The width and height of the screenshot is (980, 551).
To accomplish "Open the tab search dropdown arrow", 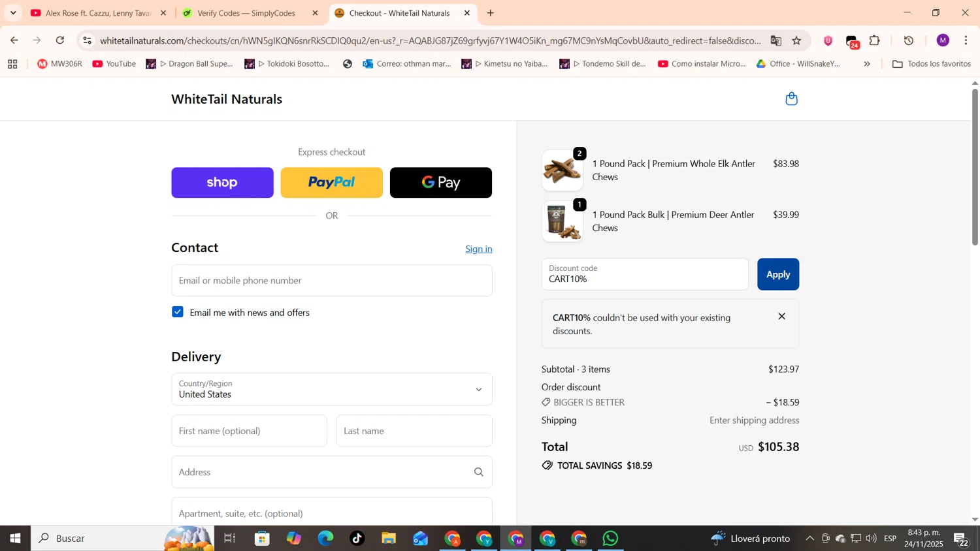I will point(13,13).
